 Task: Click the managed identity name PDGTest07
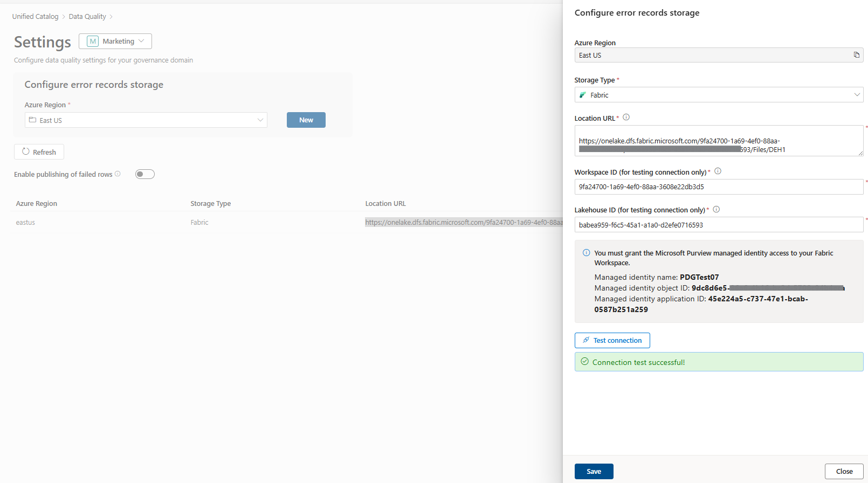[699, 277]
